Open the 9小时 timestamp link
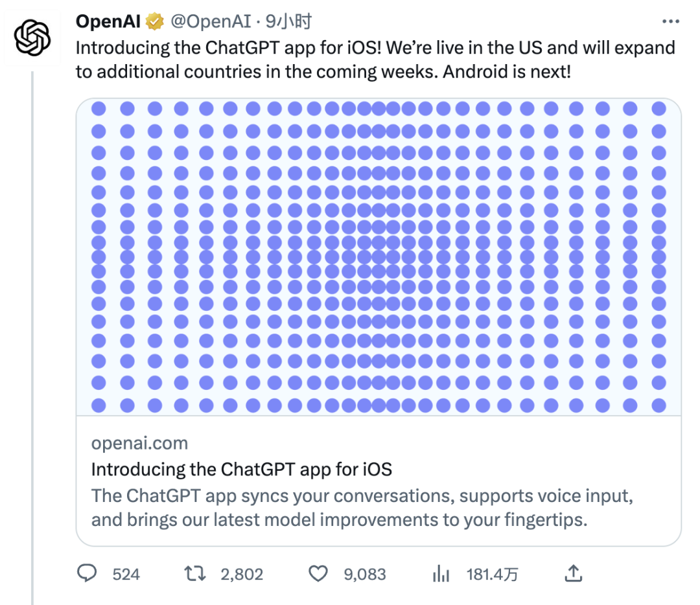Viewport: 700px width, 605px height. pos(289,21)
